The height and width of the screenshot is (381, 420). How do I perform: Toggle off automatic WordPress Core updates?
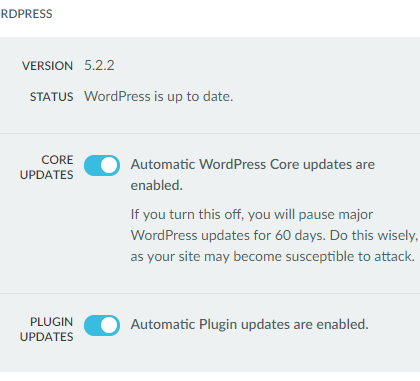[x=102, y=165]
